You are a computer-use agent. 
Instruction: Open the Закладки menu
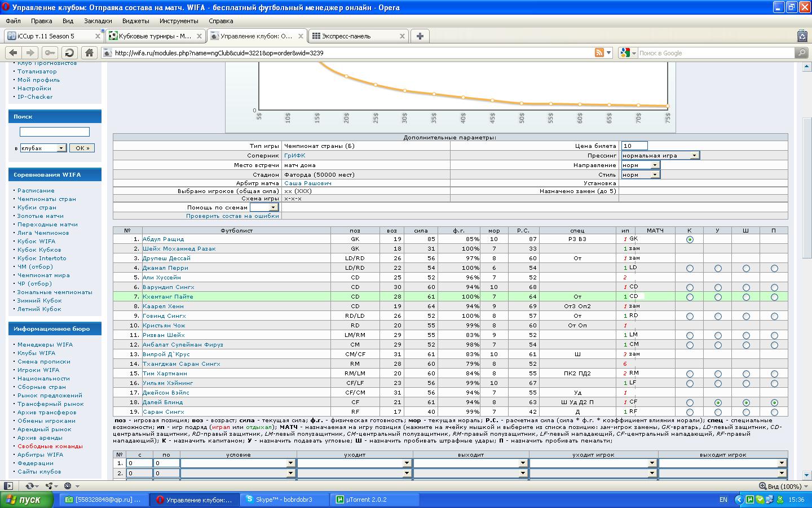(98, 21)
